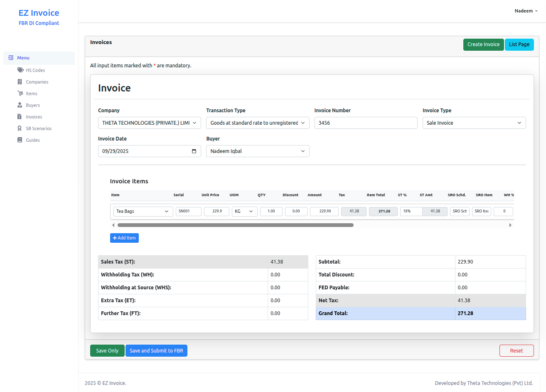
Task: Click the Guides book icon
Action: pyautogui.click(x=20, y=140)
